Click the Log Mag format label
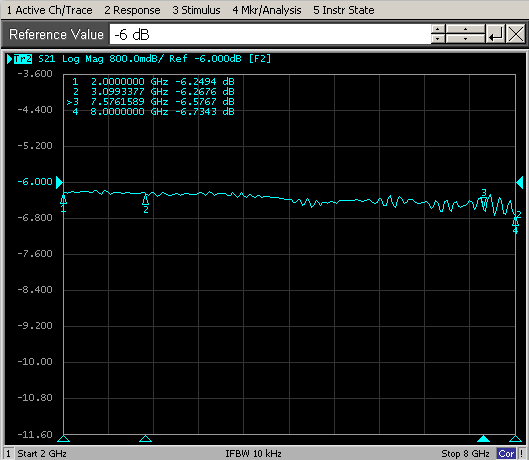Screen dimensions: 529x460 [x=83, y=59]
